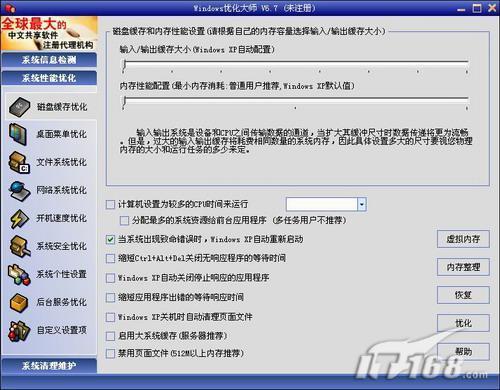Viewport: 500px width, 390px height.
Task: Click the 后台服务优化 box icon
Action: click(x=19, y=302)
